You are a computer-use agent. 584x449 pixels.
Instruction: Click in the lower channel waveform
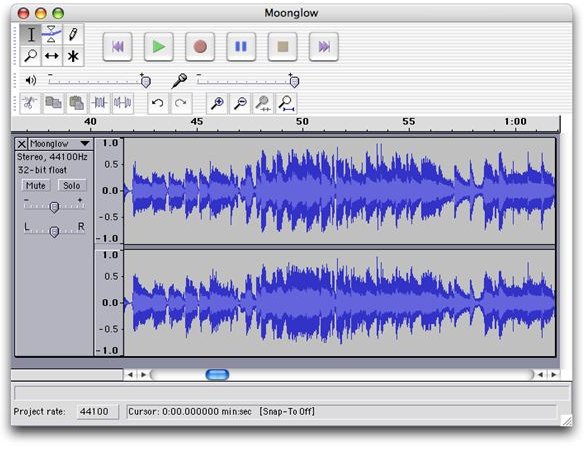click(339, 303)
